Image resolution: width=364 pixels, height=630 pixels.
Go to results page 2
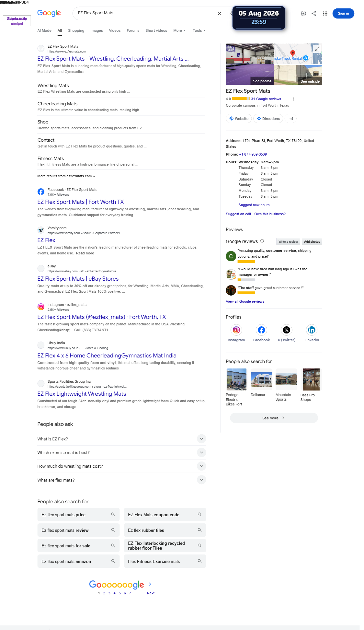coord(104,593)
